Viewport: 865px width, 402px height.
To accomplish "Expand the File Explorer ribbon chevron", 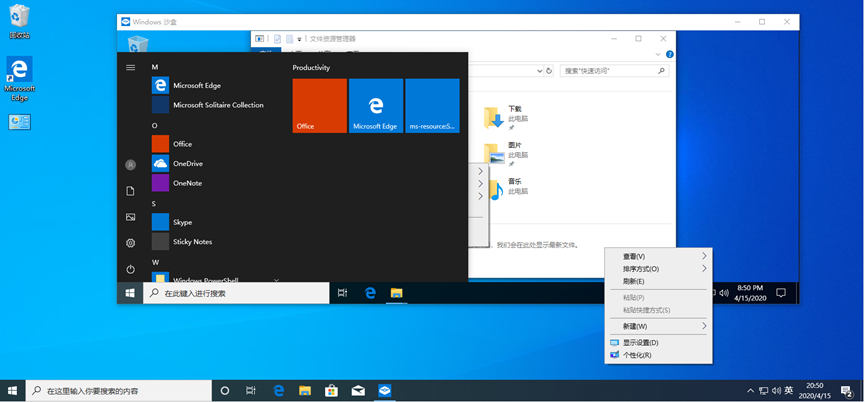I will point(658,55).
